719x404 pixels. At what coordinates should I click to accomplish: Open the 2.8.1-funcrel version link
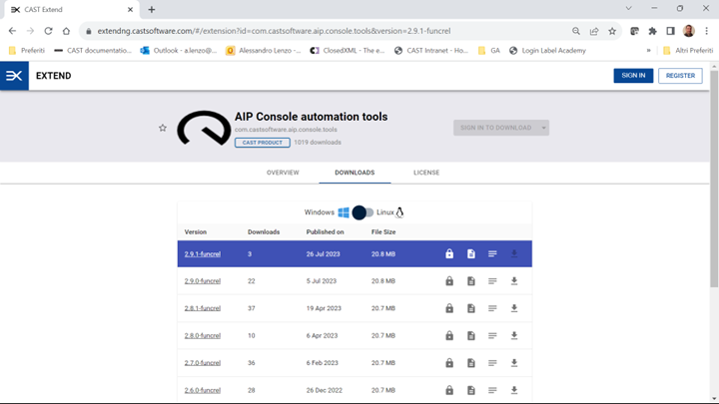[202, 308]
